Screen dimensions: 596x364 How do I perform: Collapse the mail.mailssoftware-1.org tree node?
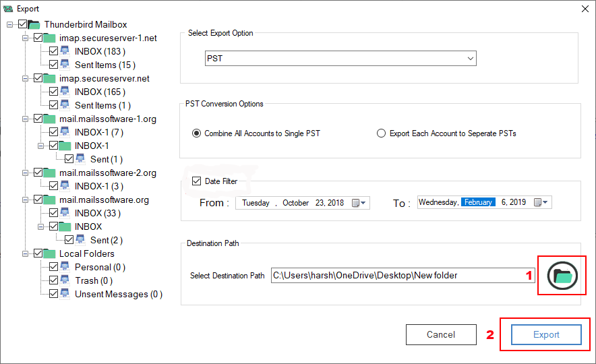click(26, 119)
